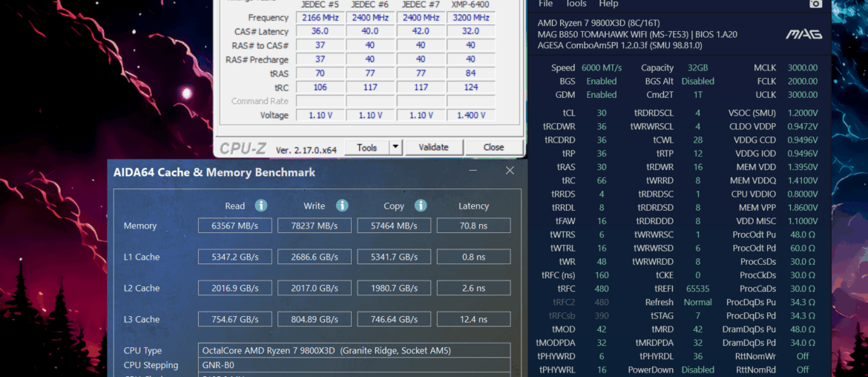
Task: Click the Tools button in CPU-Z
Action: coord(367,147)
